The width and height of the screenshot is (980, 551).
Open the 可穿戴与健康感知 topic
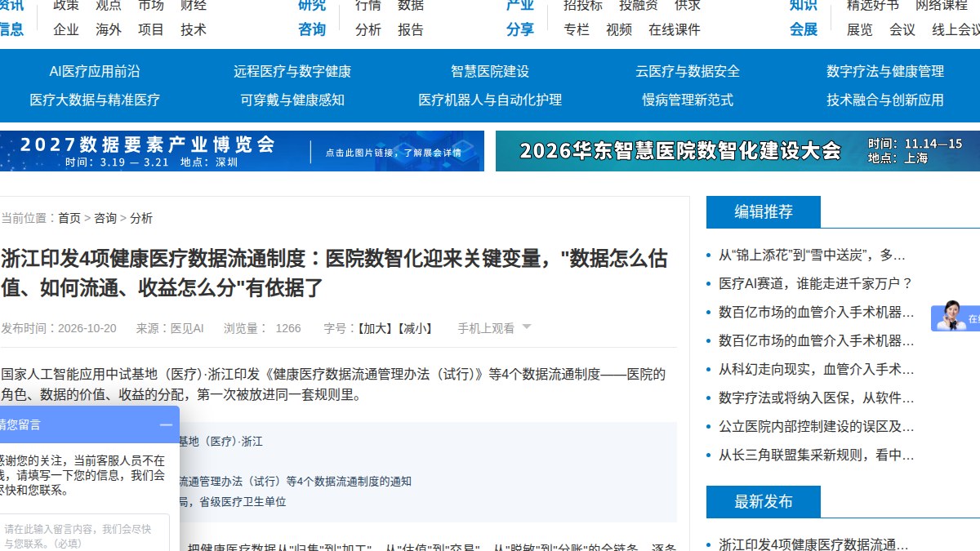coord(292,100)
